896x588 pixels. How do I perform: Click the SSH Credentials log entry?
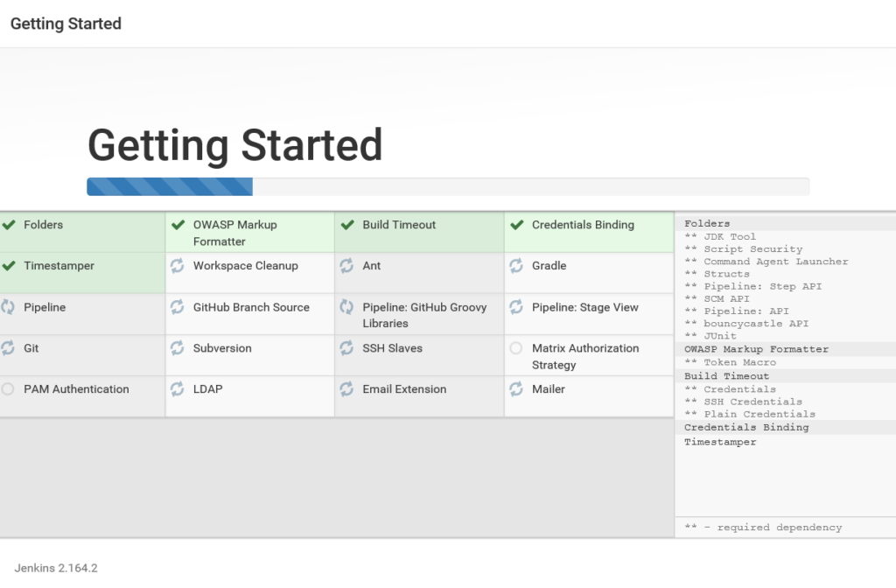[x=753, y=402]
